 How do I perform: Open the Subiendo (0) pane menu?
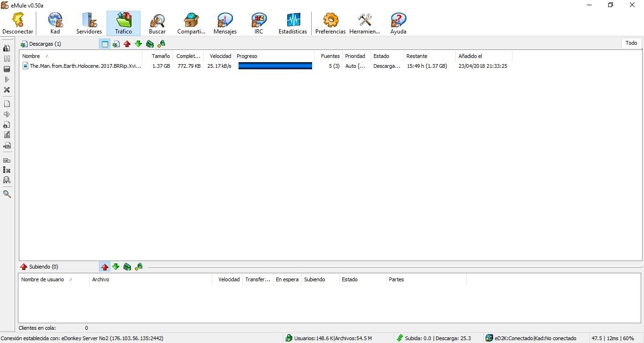(x=39, y=267)
